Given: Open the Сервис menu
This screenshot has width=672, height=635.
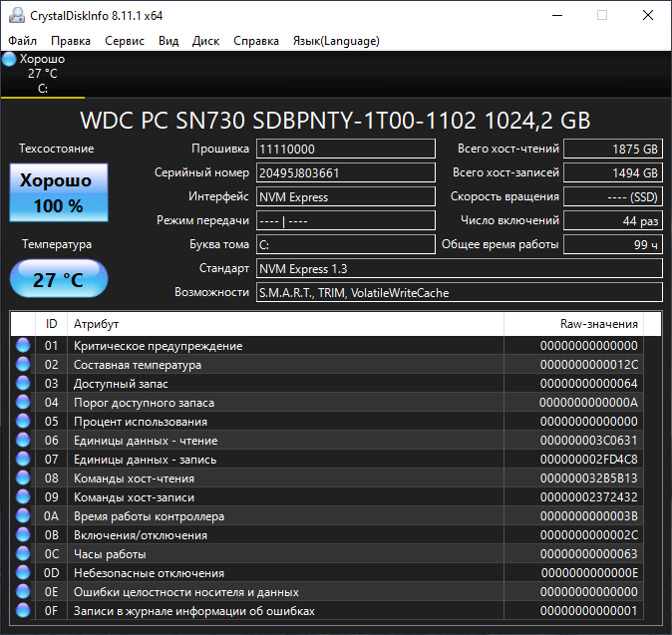Looking at the screenshot, I should [125, 41].
